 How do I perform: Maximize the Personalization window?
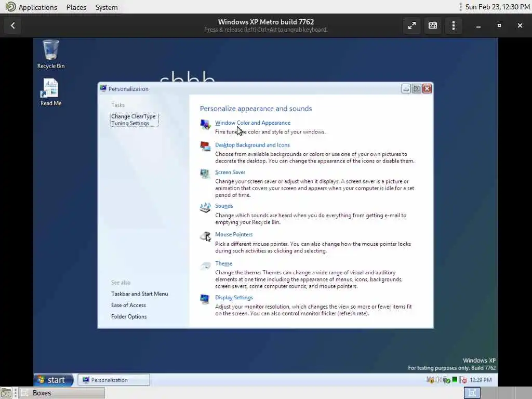417,89
